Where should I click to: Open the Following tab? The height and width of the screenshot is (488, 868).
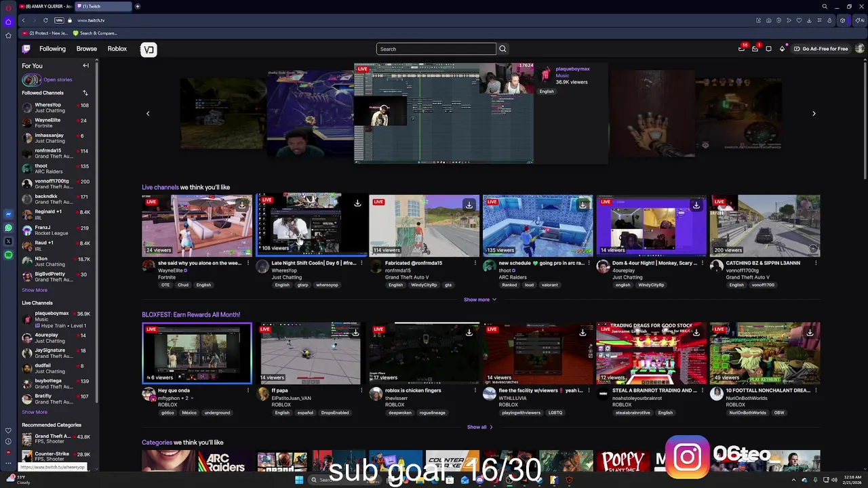pos(52,49)
